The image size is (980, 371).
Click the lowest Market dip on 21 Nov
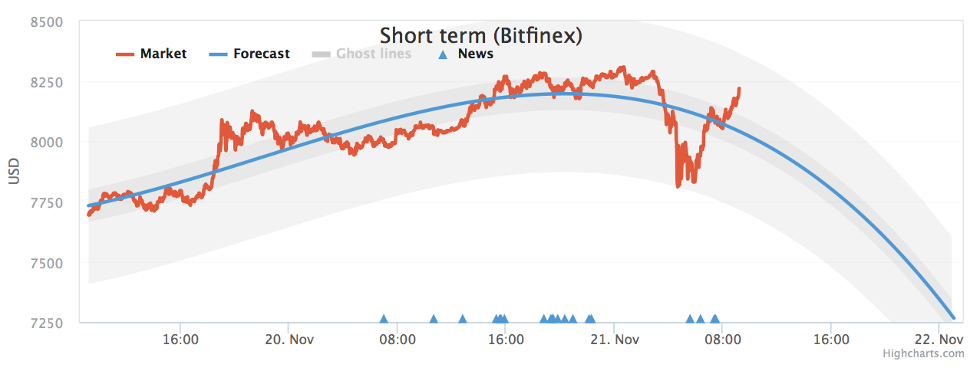tap(678, 185)
